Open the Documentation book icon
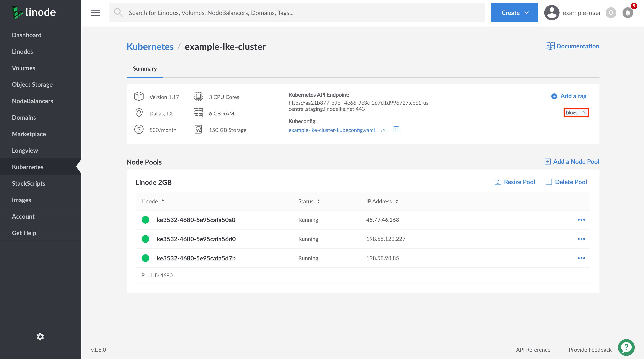Screen dimensions: 644x359 pyautogui.click(x=550, y=46)
